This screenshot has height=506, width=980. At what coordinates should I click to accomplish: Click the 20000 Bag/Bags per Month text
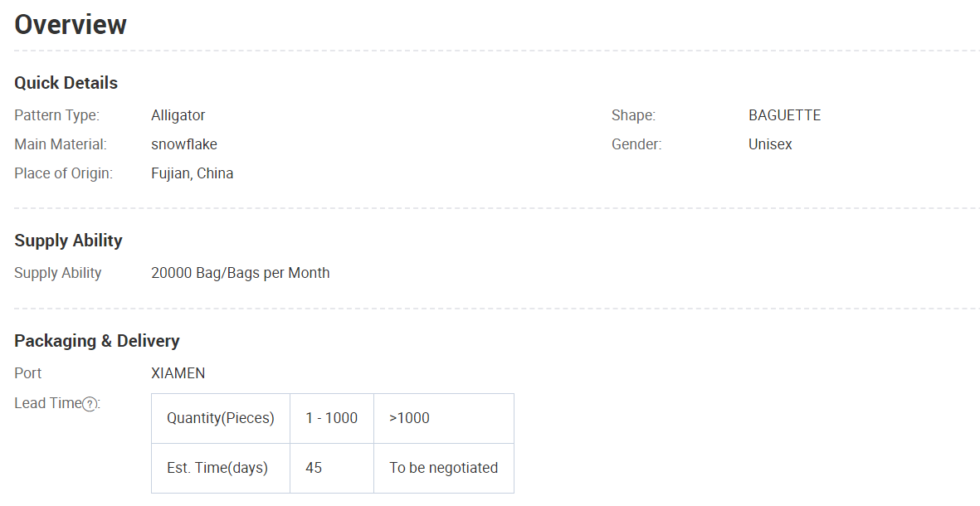[240, 273]
